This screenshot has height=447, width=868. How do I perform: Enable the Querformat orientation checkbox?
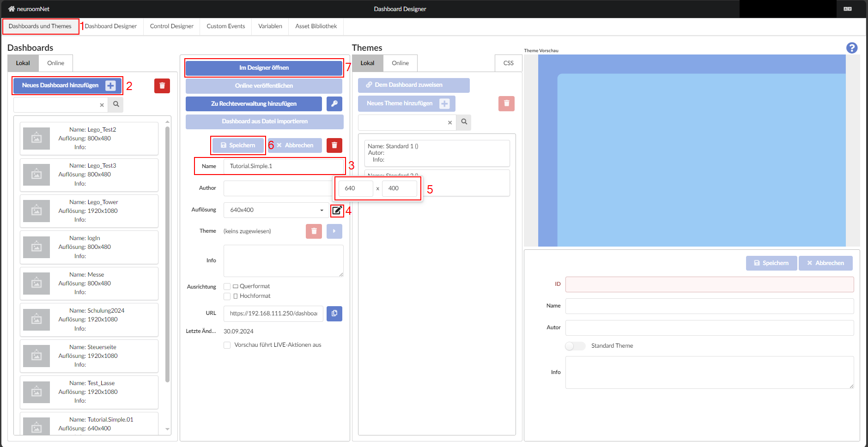[x=227, y=286]
